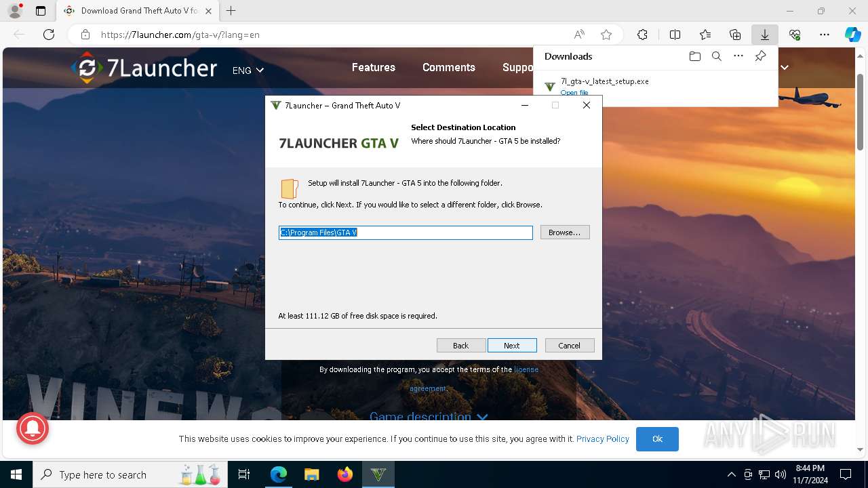This screenshot has height=488, width=868.
Task: Switch to the 7Launcher taskbar item
Action: coord(378,474)
